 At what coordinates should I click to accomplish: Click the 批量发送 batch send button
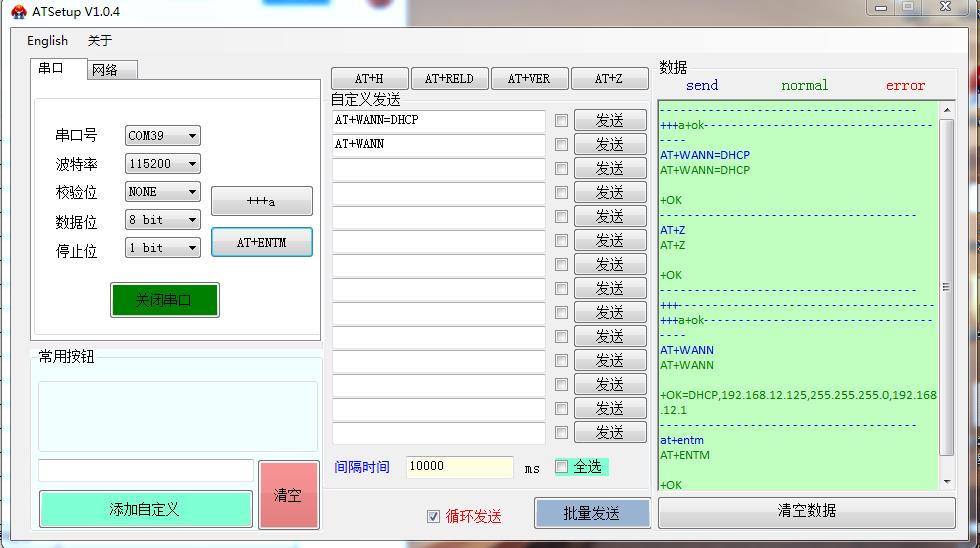tap(591, 513)
